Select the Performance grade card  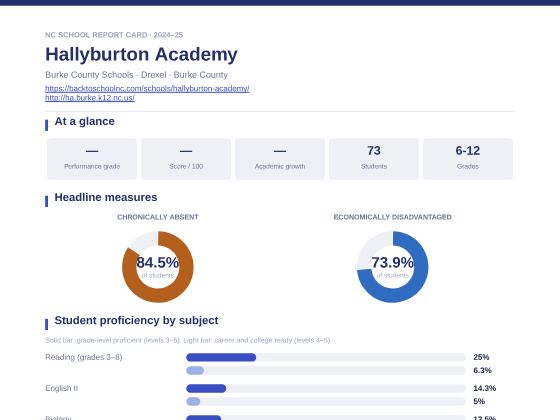92,159
